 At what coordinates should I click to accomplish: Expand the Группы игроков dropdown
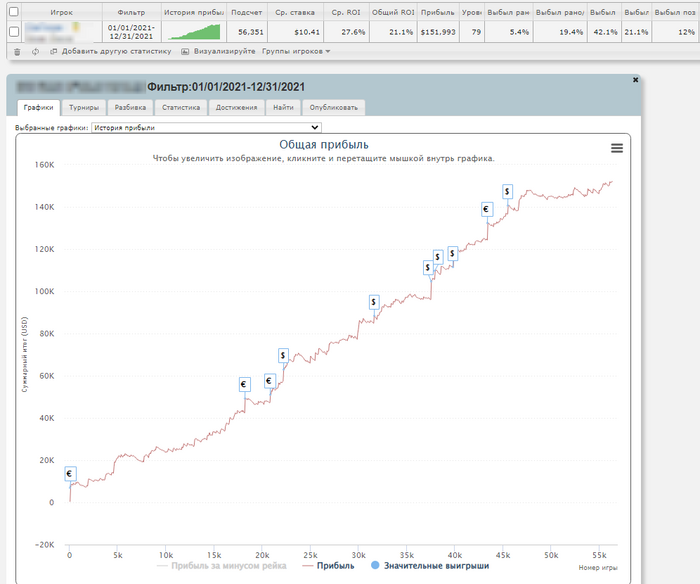[x=296, y=51]
